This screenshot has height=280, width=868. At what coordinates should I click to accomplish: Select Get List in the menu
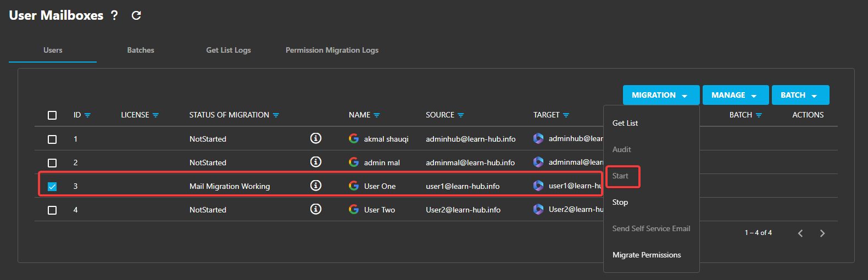[x=625, y=123]
